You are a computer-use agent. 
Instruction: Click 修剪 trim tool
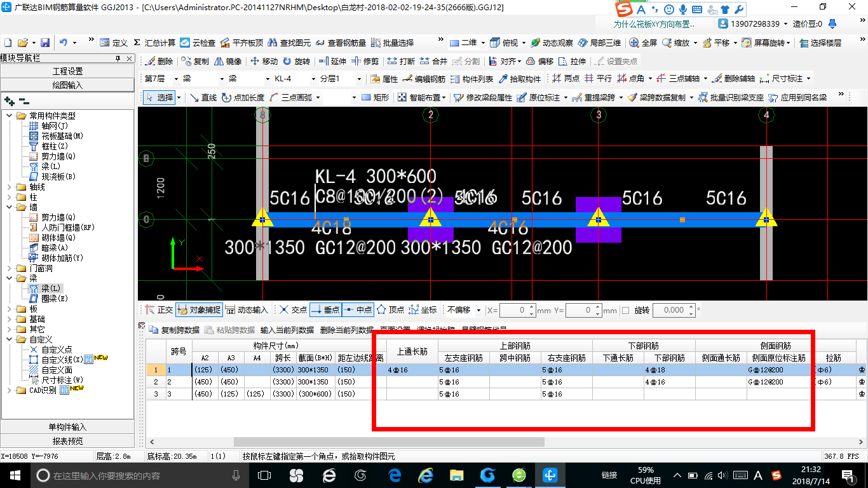365,61
